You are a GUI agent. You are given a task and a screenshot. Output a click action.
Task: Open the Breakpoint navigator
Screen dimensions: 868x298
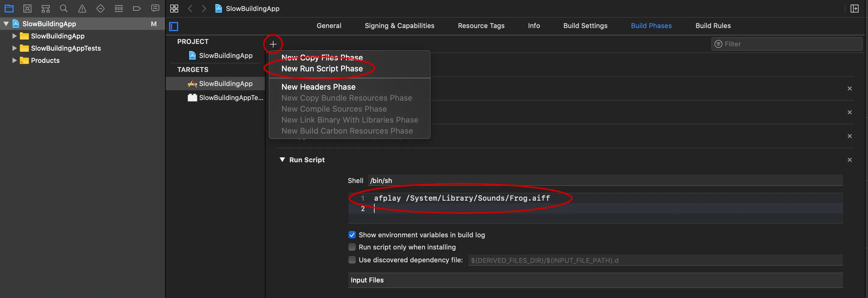point(137,9)
